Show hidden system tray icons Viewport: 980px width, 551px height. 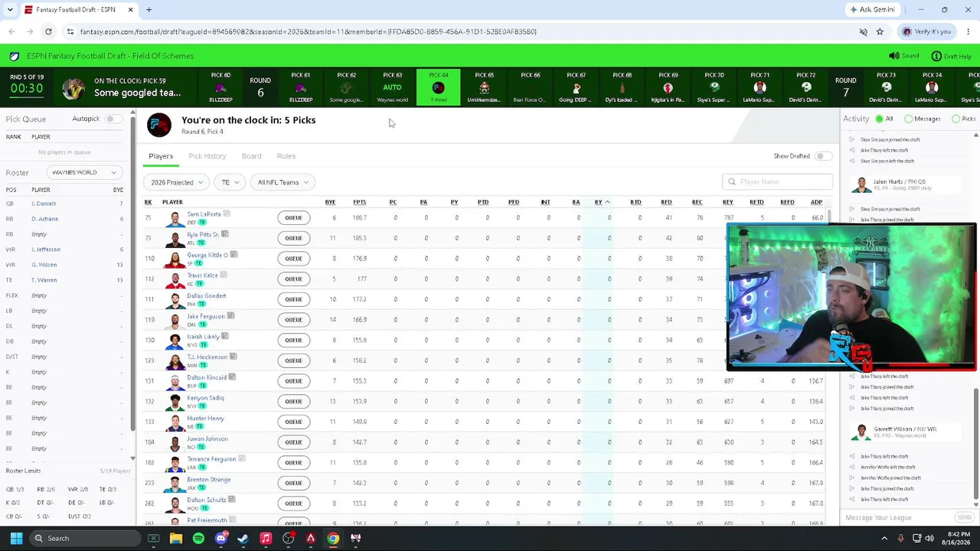click(x=886, y=538)
